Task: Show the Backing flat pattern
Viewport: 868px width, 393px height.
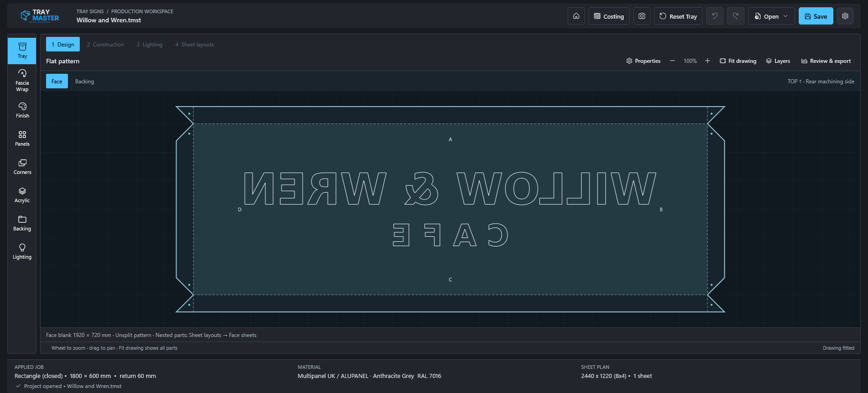Action: (x=85, y=81)
